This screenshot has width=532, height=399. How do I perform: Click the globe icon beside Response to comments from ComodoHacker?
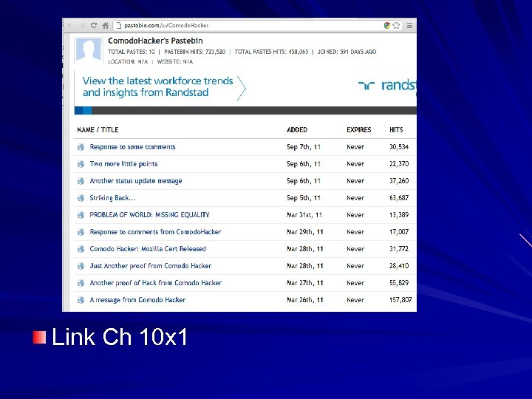point(81,232)
